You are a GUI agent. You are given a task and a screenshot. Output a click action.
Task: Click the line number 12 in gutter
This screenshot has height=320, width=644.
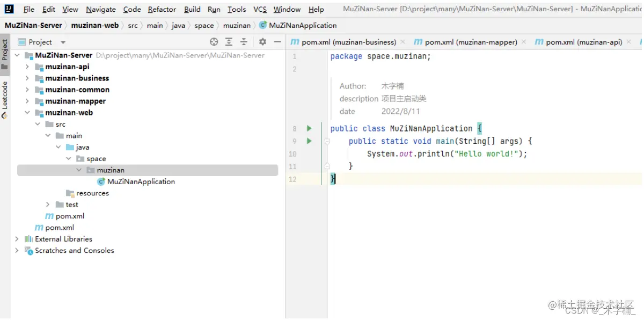tap(292, 179)
